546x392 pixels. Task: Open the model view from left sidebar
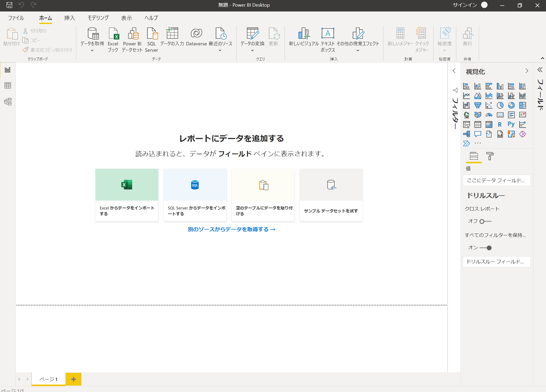pyautogui.click(x=7, y=102)
